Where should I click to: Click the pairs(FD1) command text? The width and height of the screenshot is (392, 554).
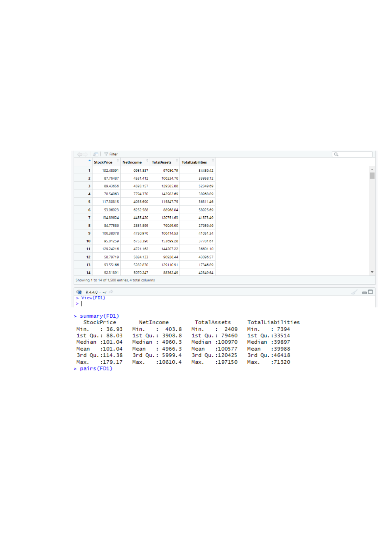coord(96,369)
